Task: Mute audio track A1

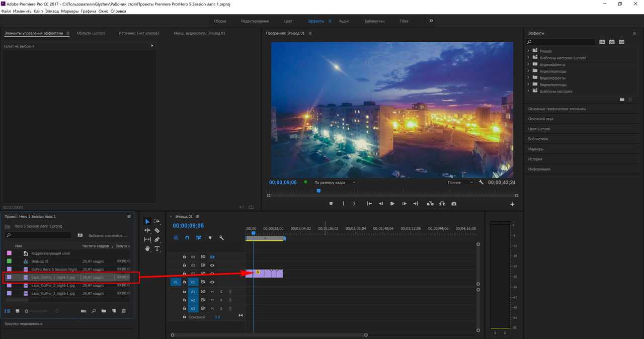Action: pyautogui.click(x=212, y=292)
